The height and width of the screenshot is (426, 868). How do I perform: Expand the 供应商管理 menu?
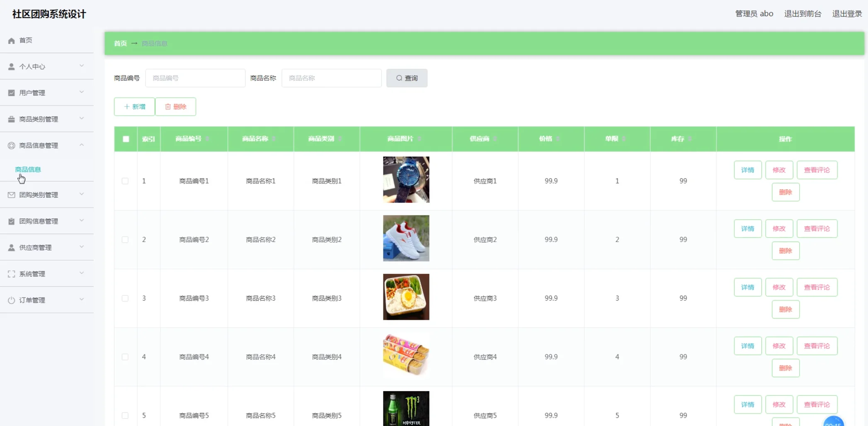82,247
